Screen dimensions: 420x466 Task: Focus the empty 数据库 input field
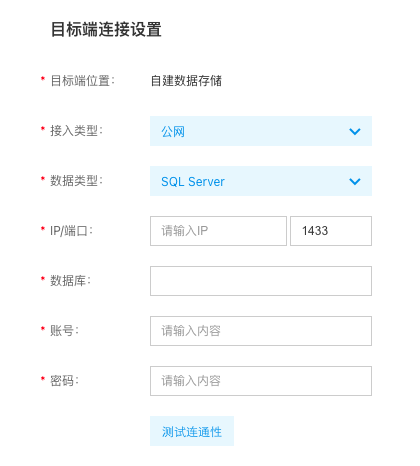coord(261,281)
